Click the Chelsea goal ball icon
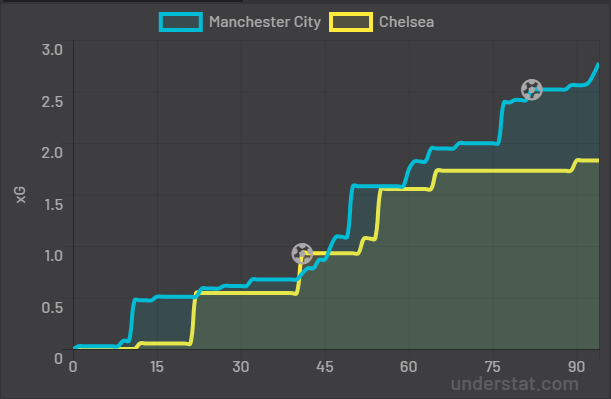 click(x=302, y=254)
